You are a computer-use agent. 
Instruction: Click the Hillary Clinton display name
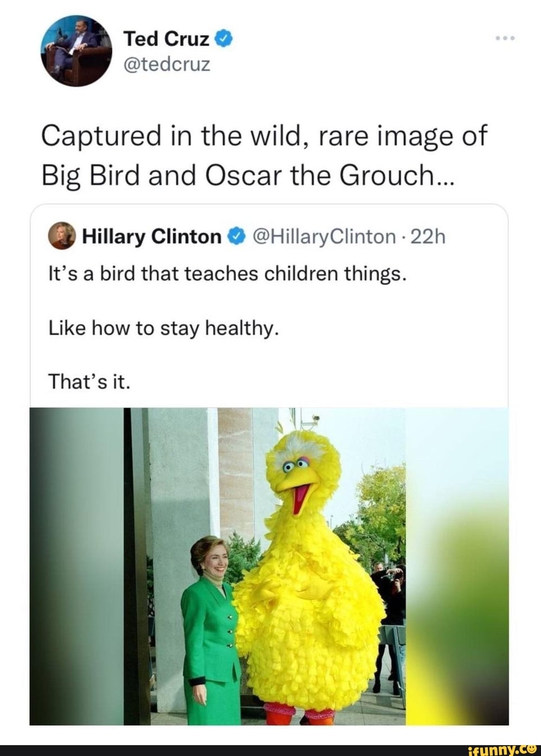pyautogui.click(x=152, y=237)
